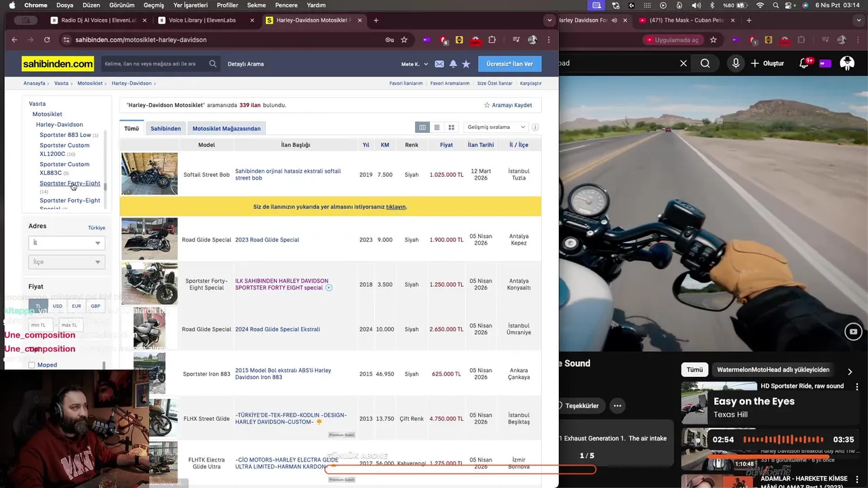Click Favori İlanlarım link
Viewport: 868px width, 488px height.
406,83
